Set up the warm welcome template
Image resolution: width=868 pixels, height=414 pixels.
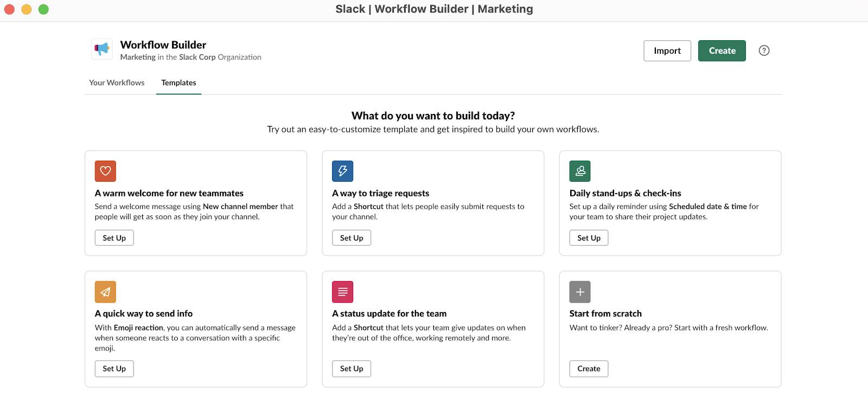(114, 238)
